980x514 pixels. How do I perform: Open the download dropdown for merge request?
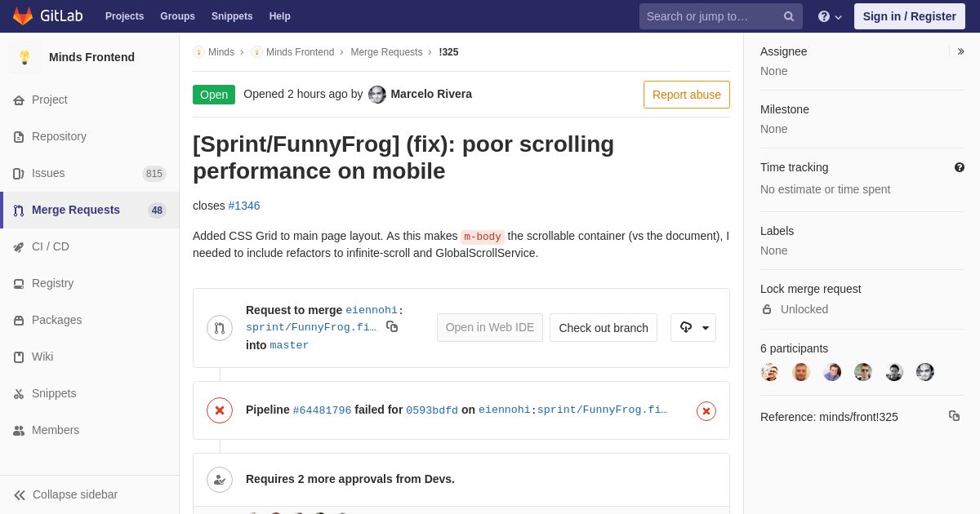tap(693, 328)
